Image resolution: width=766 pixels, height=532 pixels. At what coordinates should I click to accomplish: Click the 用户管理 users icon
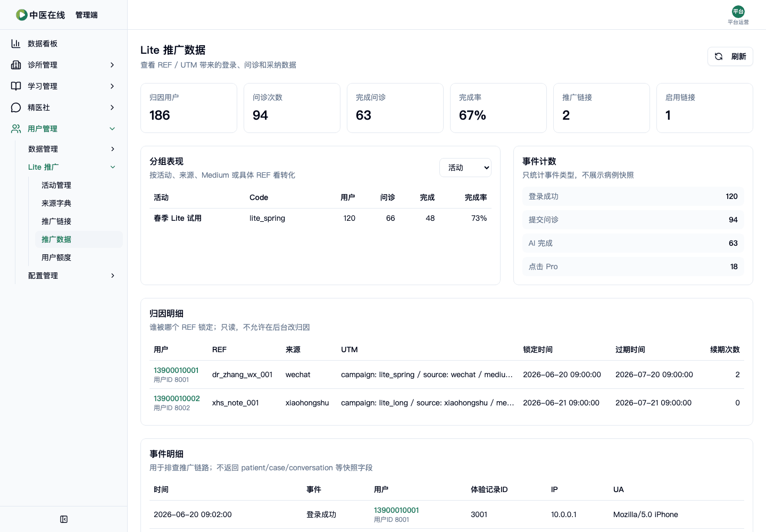(x=16, y=129)
